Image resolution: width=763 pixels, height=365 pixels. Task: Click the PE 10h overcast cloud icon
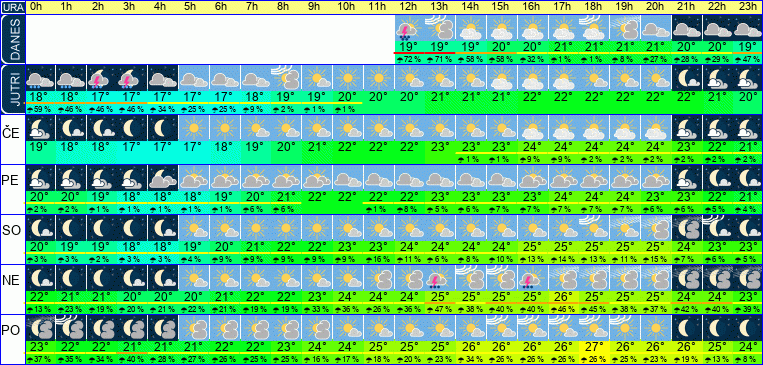(347, 178)
